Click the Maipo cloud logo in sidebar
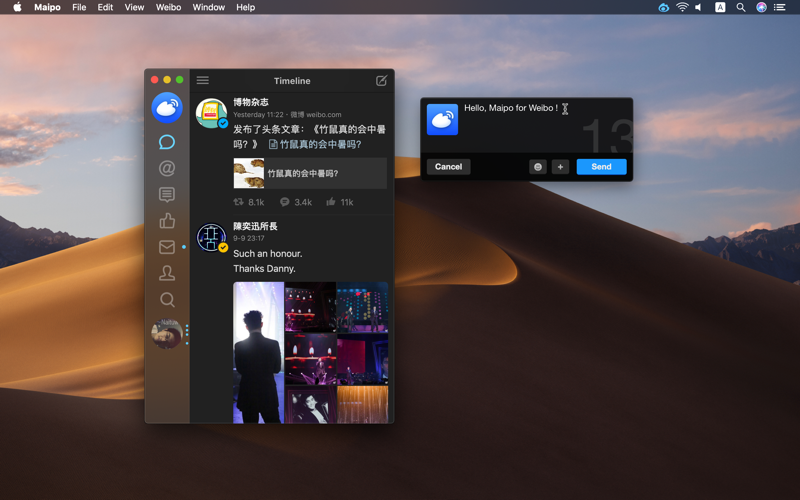The width and height of the screenshot is (800, 500). point(167,108)
